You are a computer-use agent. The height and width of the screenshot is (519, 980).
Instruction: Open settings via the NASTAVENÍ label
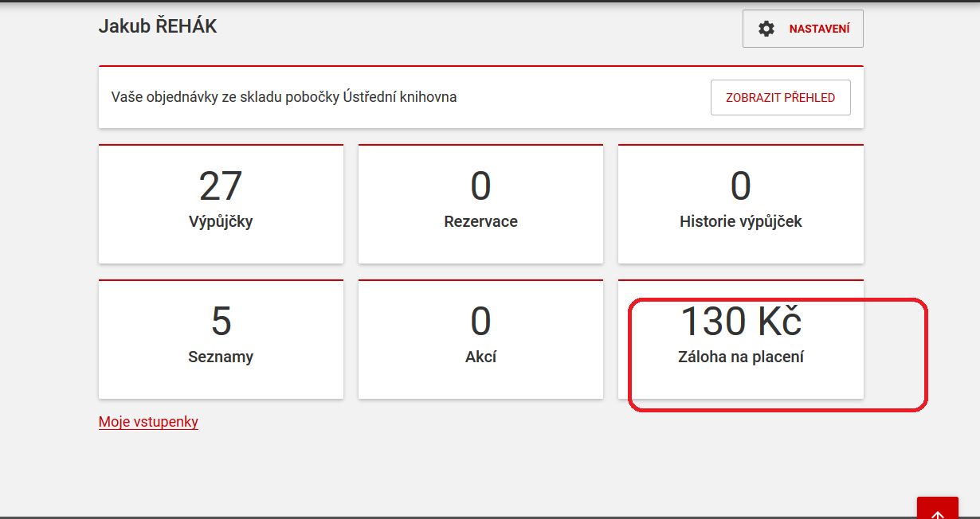819,29
